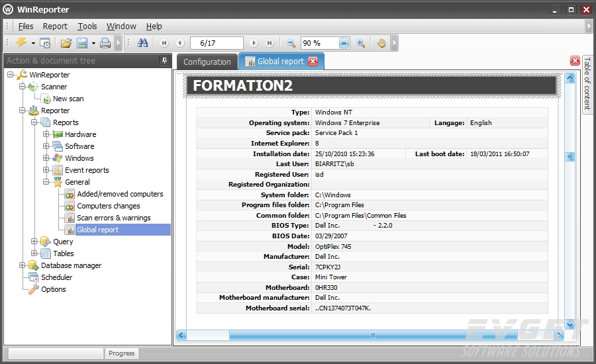The image size is (596, 364).
Task: Open Added/removed computers report
Action: (x=120, y=194)
